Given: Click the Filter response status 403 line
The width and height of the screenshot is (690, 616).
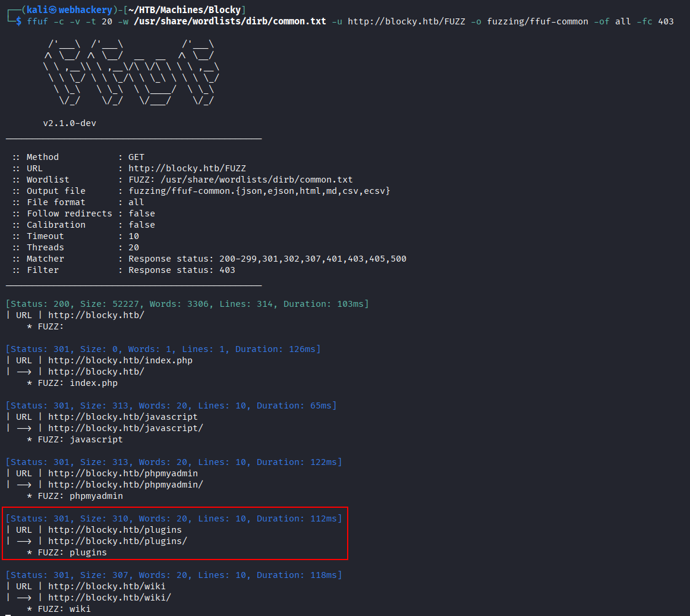Looking at the screenshot, I should coord(181,270).
